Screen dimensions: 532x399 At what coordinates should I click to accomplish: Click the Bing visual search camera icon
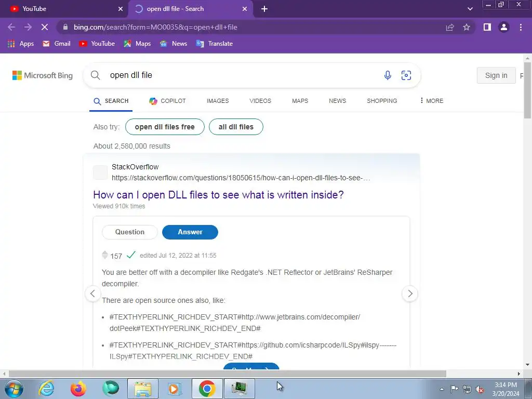pyautogui.click(x=406, y=75)
